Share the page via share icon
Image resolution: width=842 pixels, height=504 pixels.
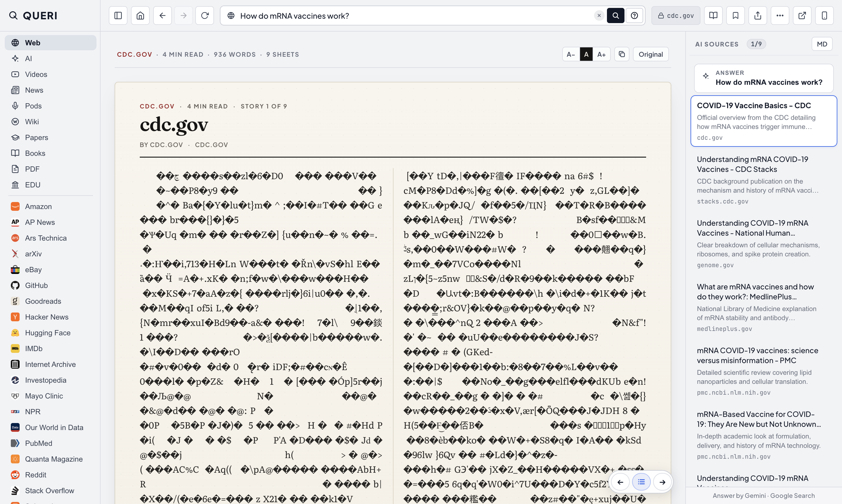click(x=758, y=15)
